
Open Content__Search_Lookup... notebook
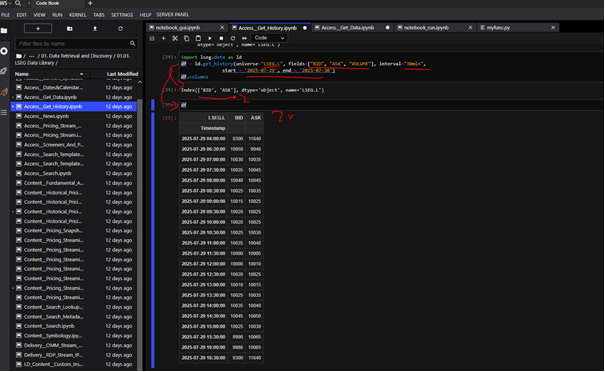click(x=73, y=307)
